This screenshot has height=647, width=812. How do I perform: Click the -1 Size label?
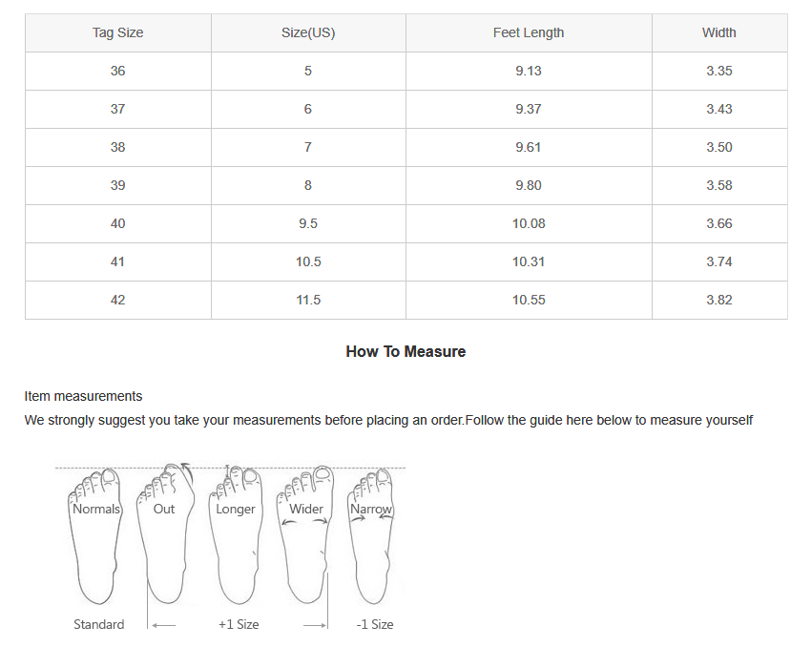375,624
